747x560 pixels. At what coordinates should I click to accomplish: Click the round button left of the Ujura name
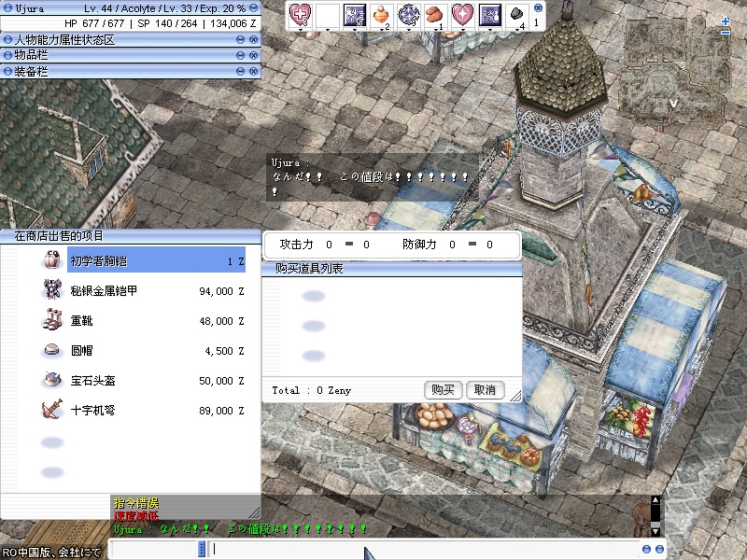coord(7,8)
